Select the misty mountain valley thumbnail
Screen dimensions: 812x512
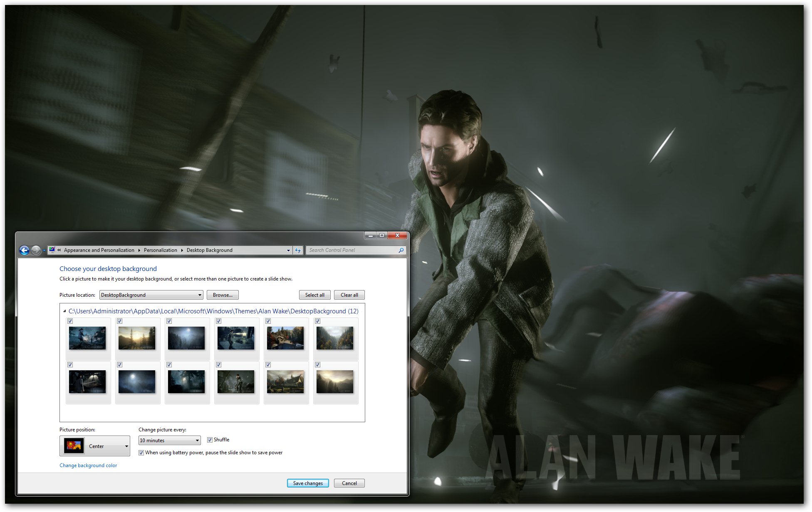(335, 338)
